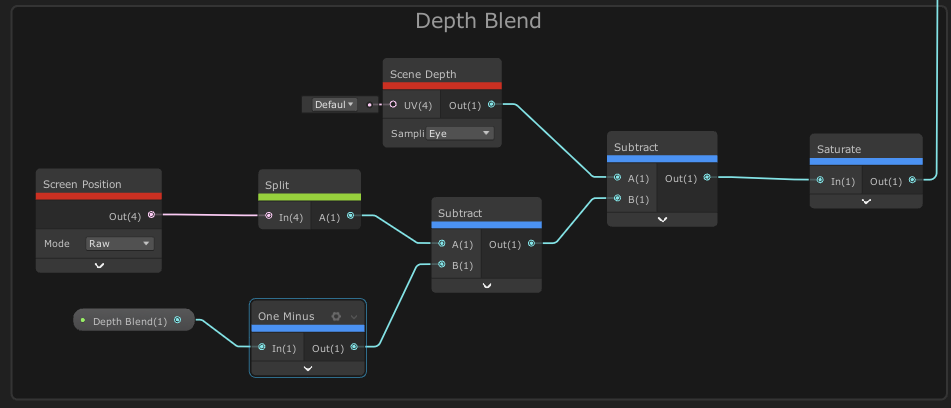
Task: Click the Out(1) port on Scene Depth node
Action: point(491,104)
